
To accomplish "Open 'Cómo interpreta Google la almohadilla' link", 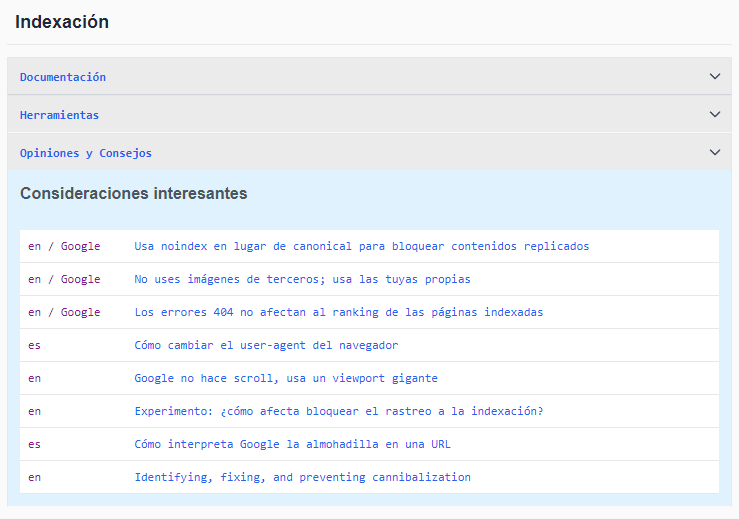I will tap(292, 444).
